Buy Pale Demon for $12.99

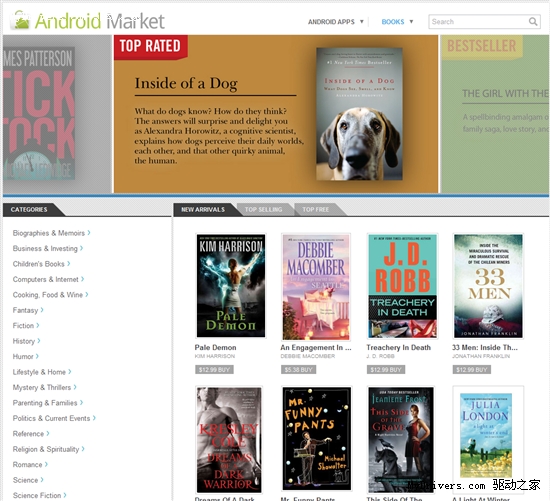pyautogui.click(x=214, y=369)
